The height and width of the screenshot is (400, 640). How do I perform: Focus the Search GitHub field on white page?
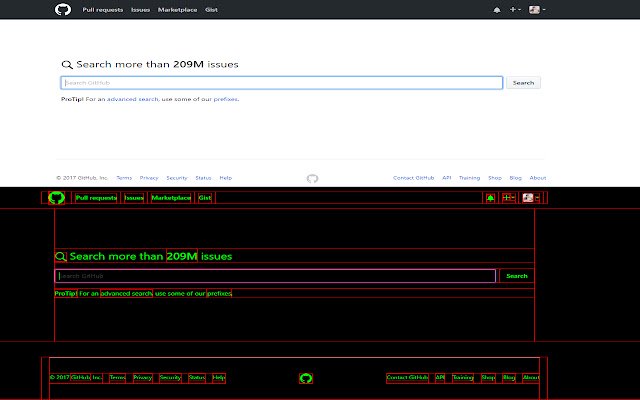click(282, 83)
